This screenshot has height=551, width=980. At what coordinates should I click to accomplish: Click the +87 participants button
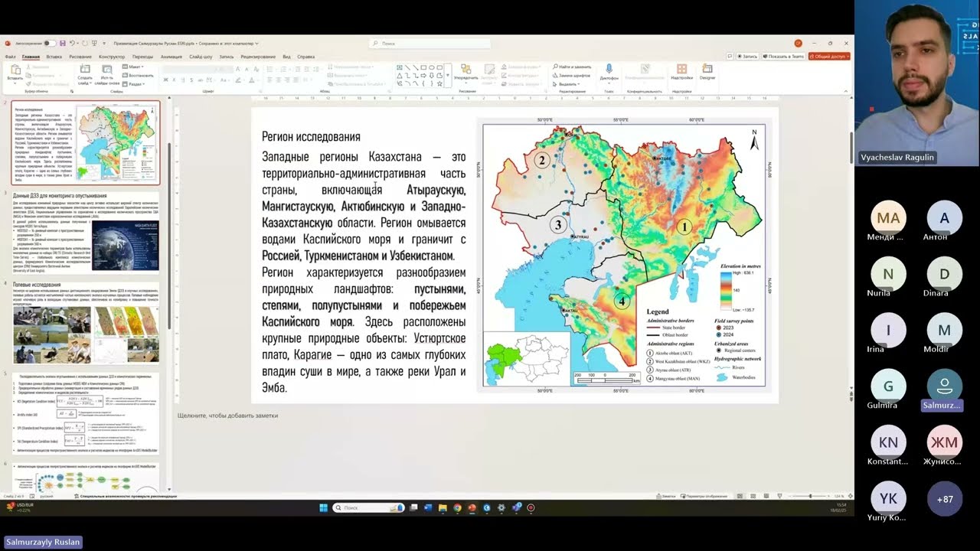point(945,499)
